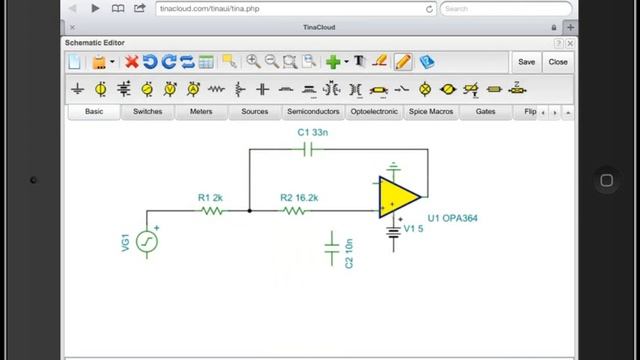Switch to the Spice Macros tab
Viewport: 640px width, 360px height.
tap(431, 112)
